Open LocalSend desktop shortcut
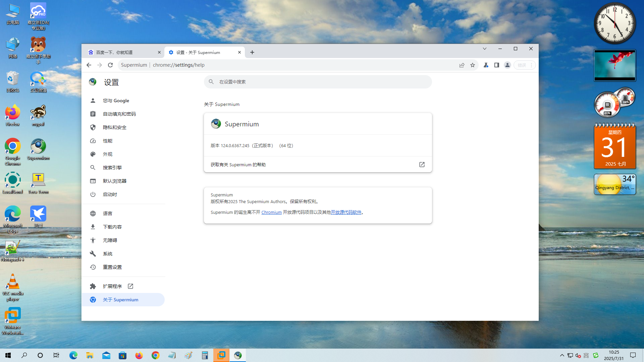Image resolution: width=644 pixels, height=362 pixels. pyautogui.click(x=13, y=183)
